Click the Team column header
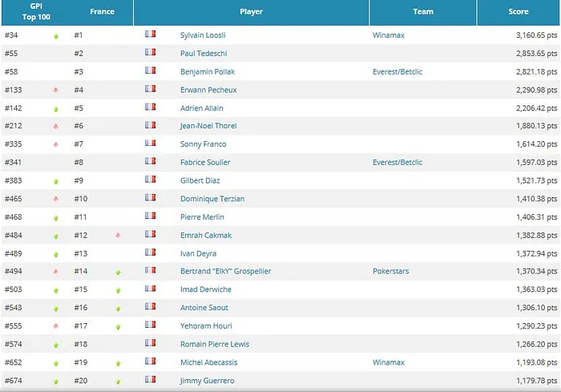Screen dimensions: 561x392 pos(422,12)
